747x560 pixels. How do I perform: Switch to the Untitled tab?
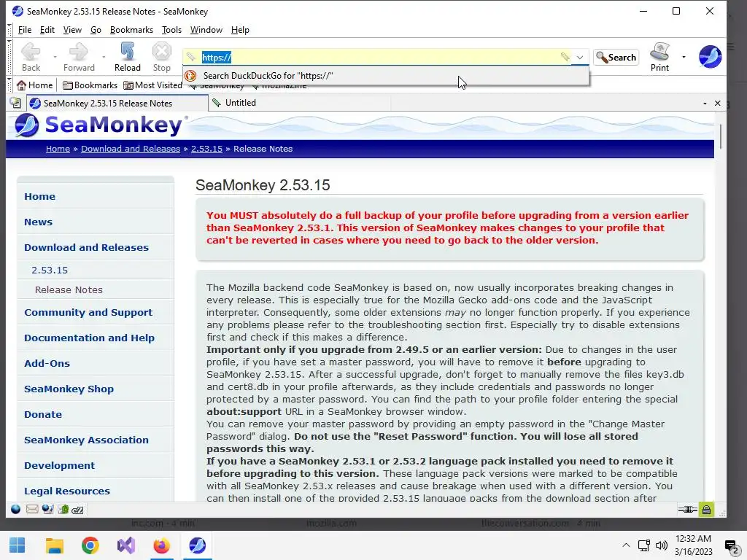click(299, 103)
